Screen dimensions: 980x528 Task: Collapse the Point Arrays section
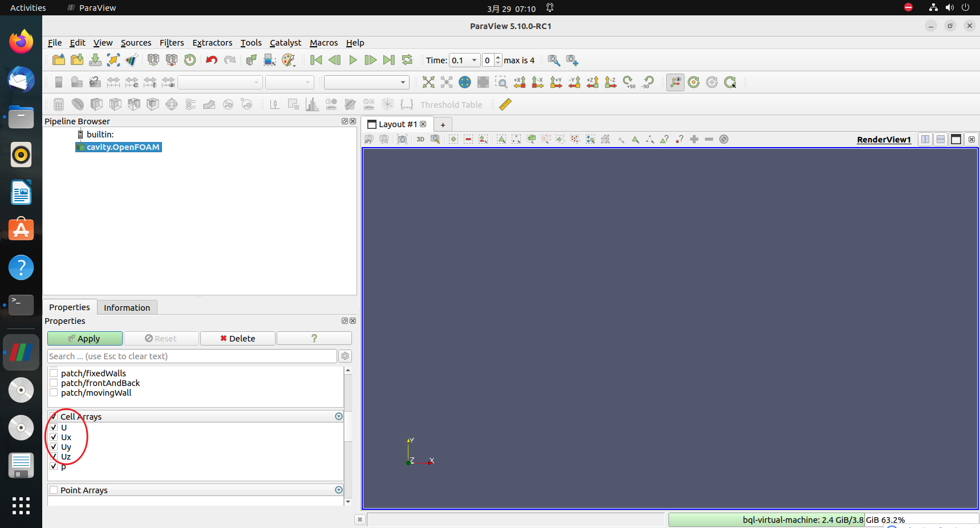(339, 490)
